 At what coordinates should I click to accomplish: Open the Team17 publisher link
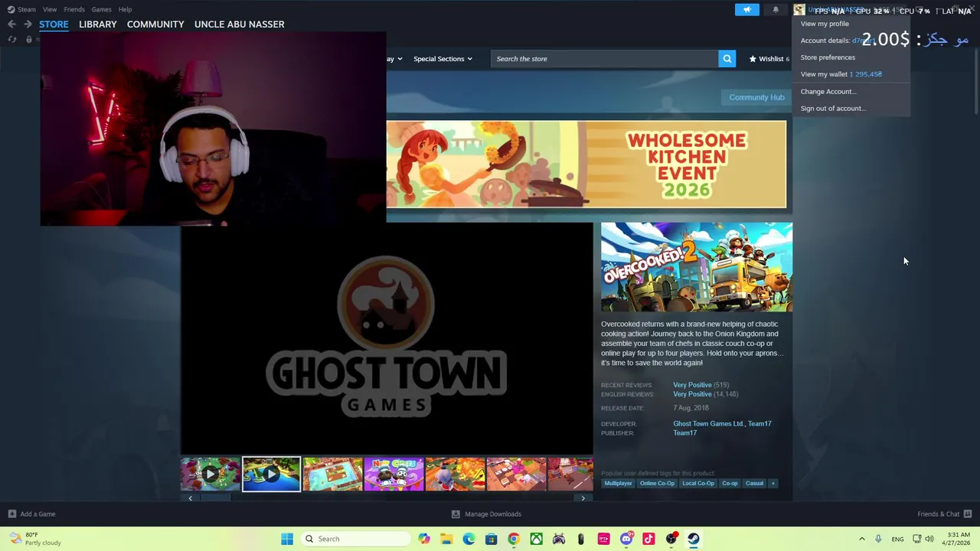(x=684, y=433)
